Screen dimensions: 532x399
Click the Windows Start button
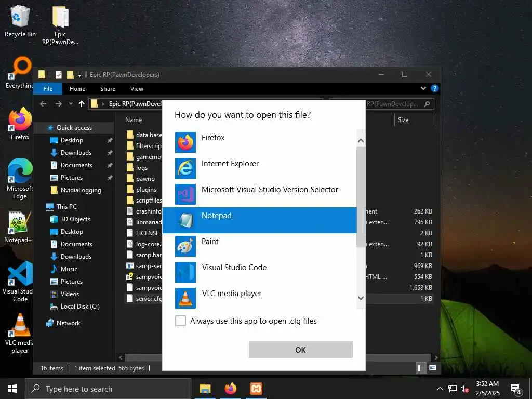[12, 389]
